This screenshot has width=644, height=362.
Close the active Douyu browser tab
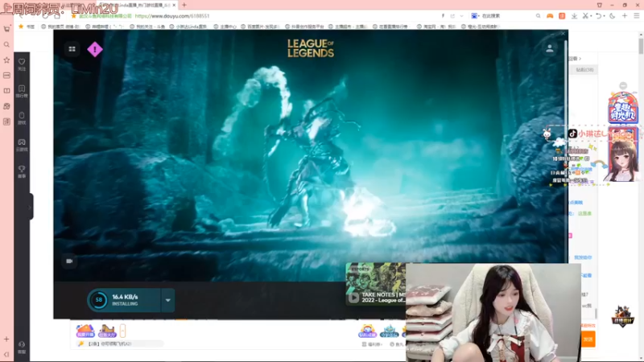tap(174, 5)
